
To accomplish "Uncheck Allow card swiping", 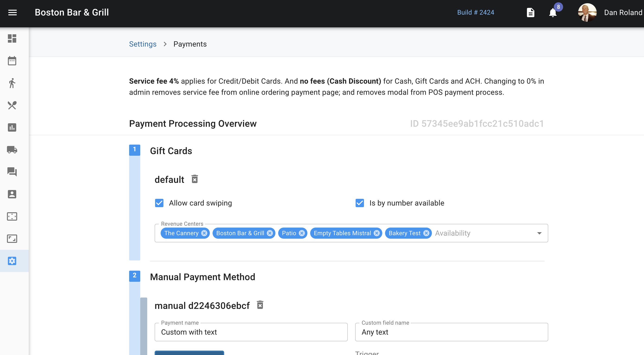I will (x=159, y=203).
